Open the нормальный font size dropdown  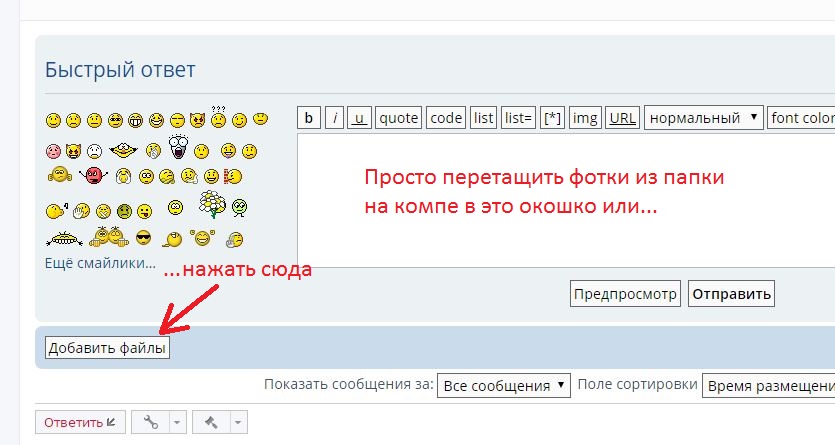pyautogui.click(x=704, y=118)
